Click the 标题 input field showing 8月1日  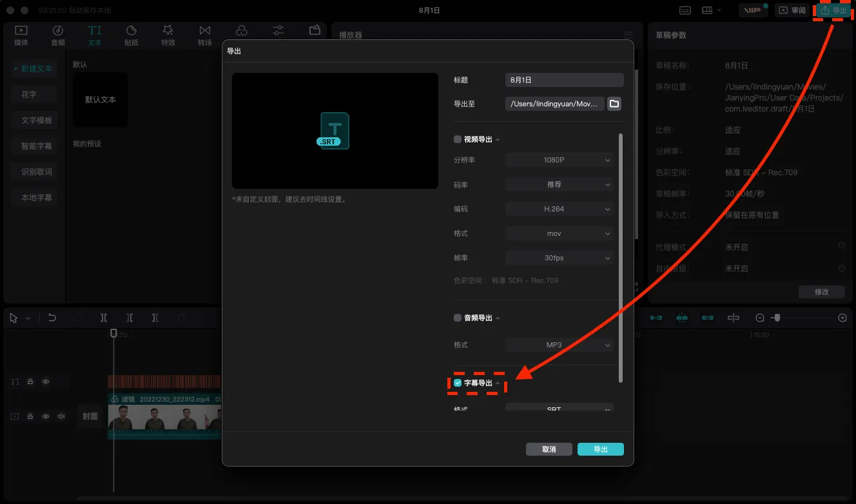(565, 80)
